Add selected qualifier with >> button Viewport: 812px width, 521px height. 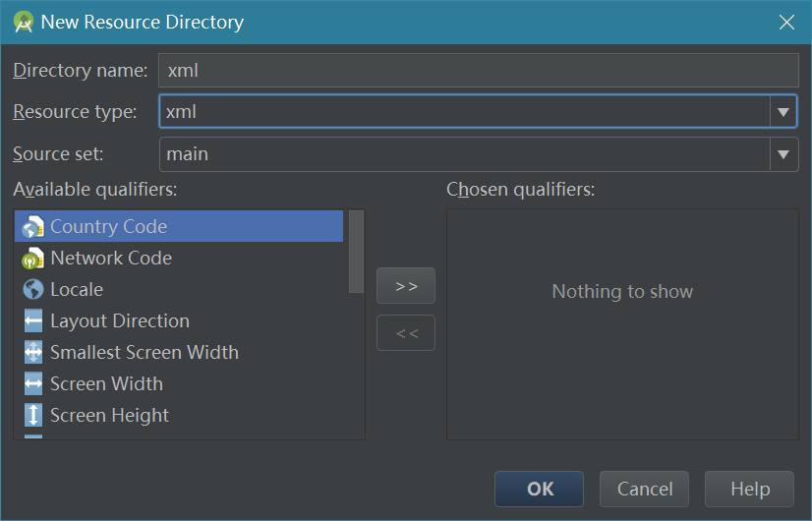tap(406, 286)
